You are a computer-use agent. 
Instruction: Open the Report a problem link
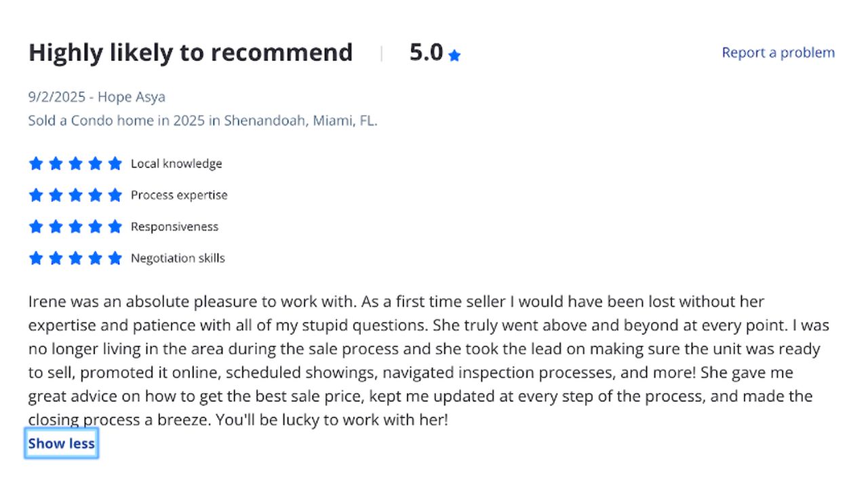tap(778, 53)
